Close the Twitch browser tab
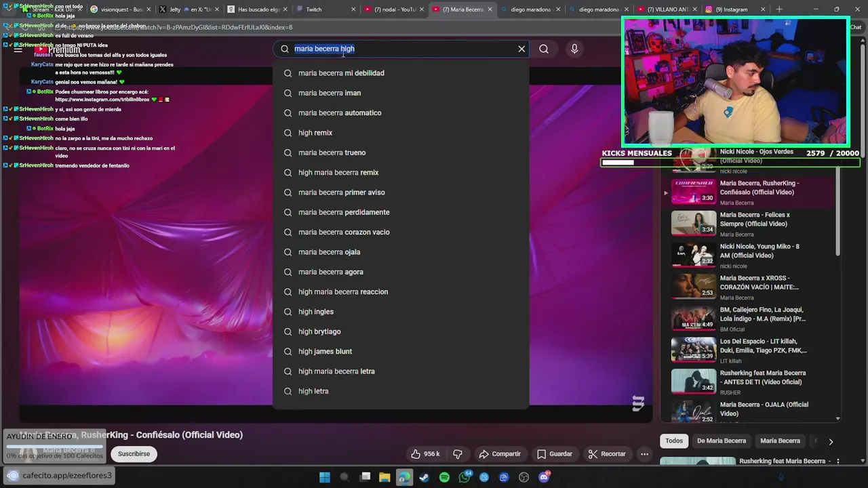 click(353, 9)
